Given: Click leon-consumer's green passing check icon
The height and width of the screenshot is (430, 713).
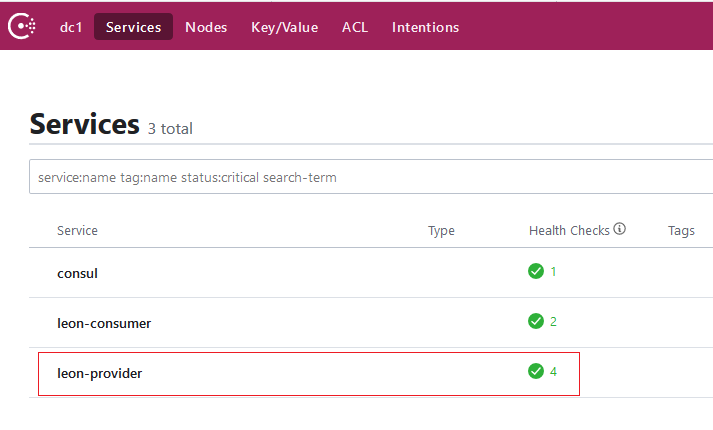Looking at the screenshot, I should coord(536,321).
